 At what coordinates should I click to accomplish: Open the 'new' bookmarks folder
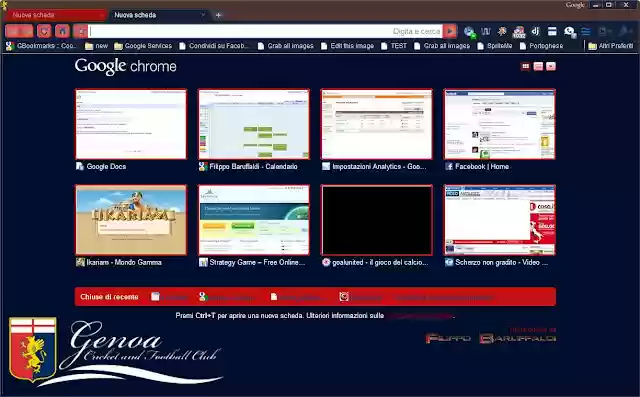pos(97,46)
